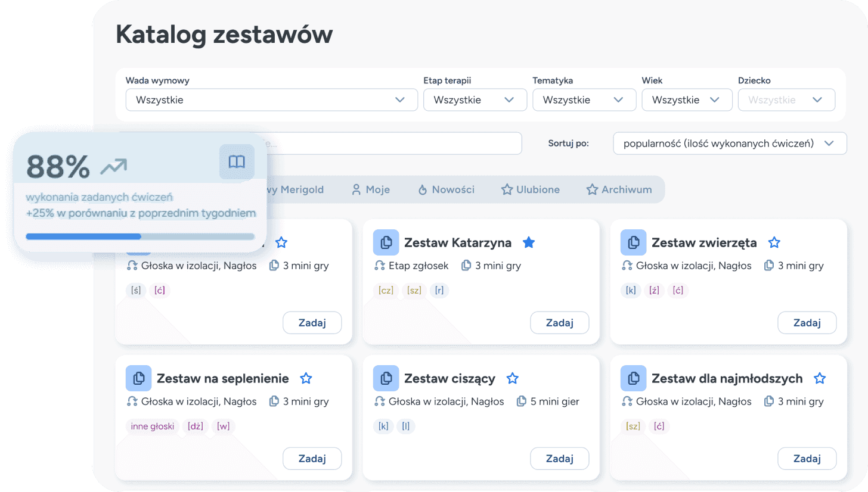This screenshot has width=868, height=492.
Task: Switch to the Merigold tab
Action: 296,189
